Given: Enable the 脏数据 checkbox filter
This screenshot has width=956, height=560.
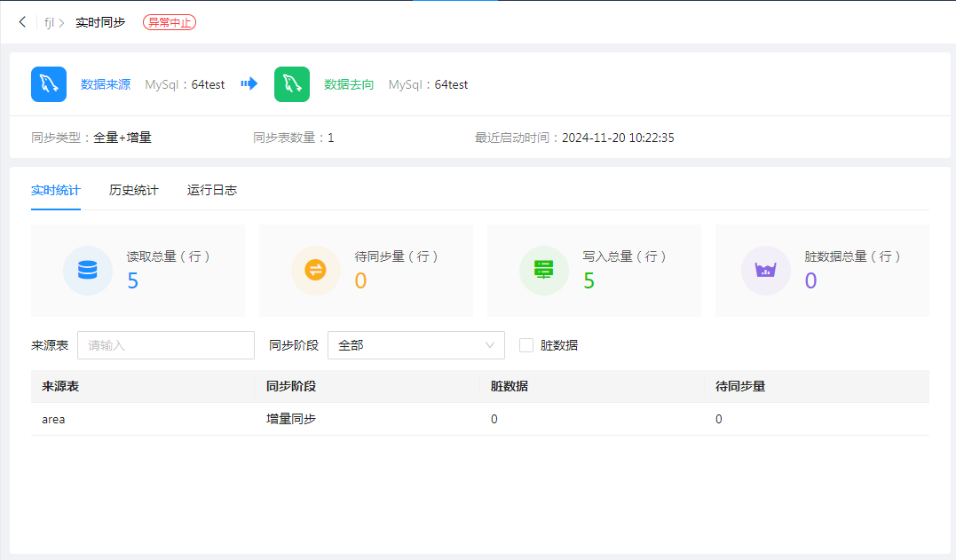Looking at the screenshot, I should tap(526, 345).
